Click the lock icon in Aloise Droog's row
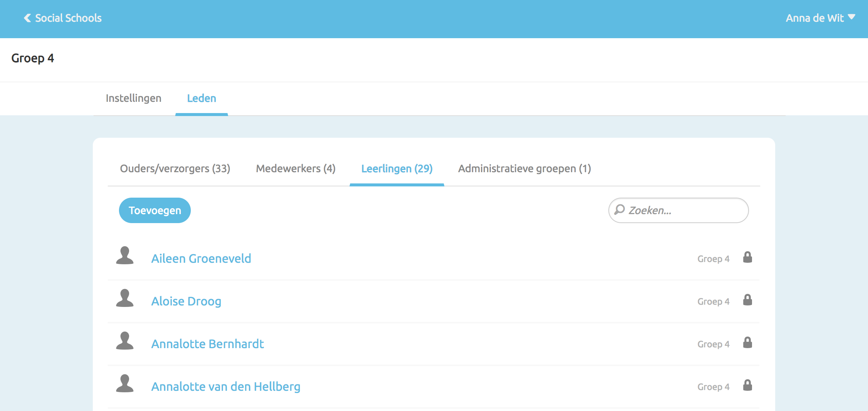868x411 pixels. pyautogui.click(x=748, y=300)
